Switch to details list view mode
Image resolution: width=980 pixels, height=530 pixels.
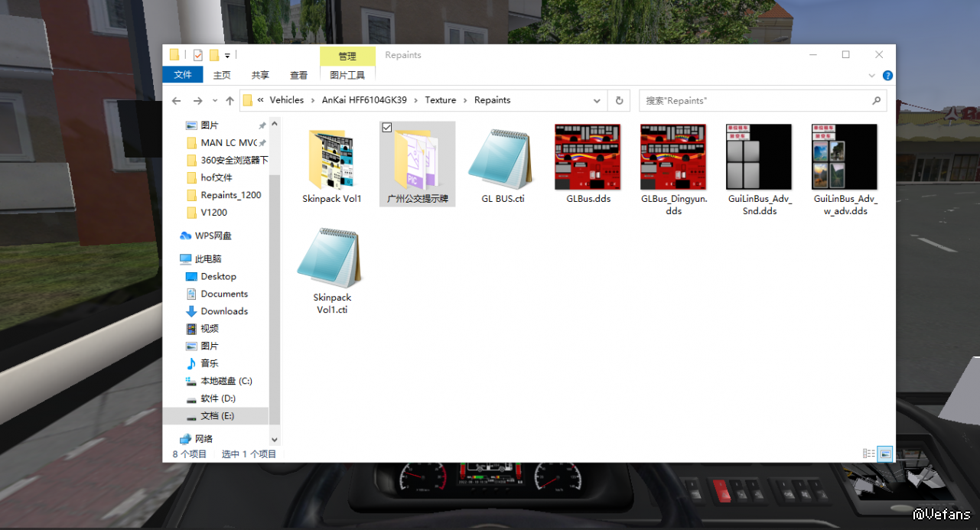[x=868, y=454]
